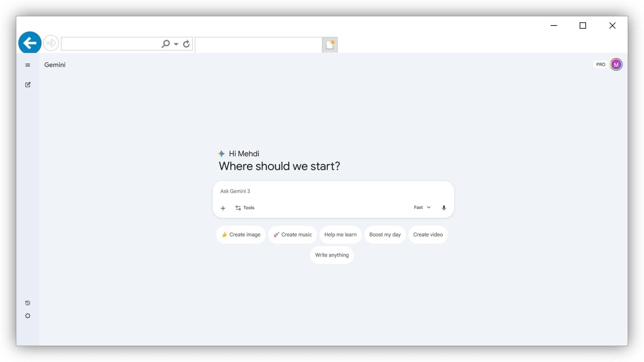Click the Write anything suggestion

pyautogui.click(x=332, y=255)
